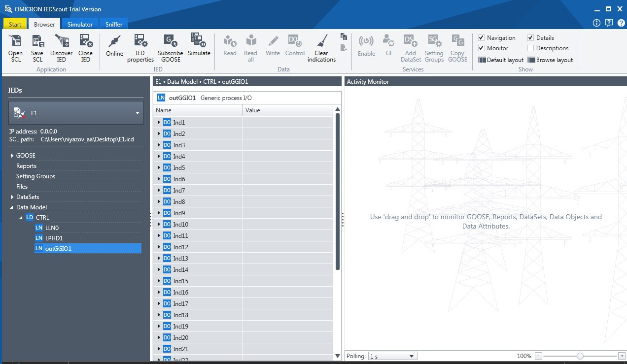The image size is (627, 364).
Task: Expand the GOOSE tree node
Action: [x=12, y=156]
